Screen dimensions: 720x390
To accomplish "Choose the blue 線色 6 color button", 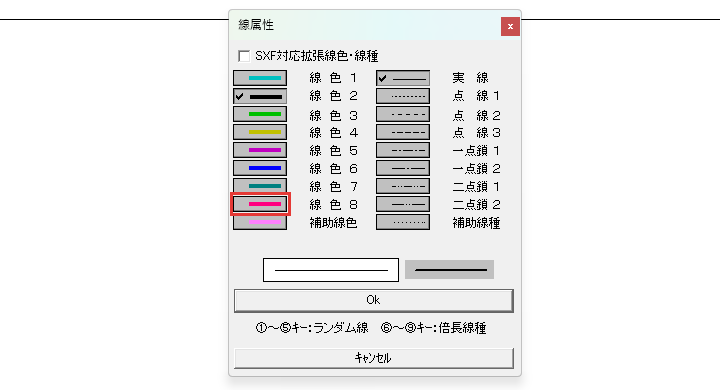I will click(x=260, y=168).
